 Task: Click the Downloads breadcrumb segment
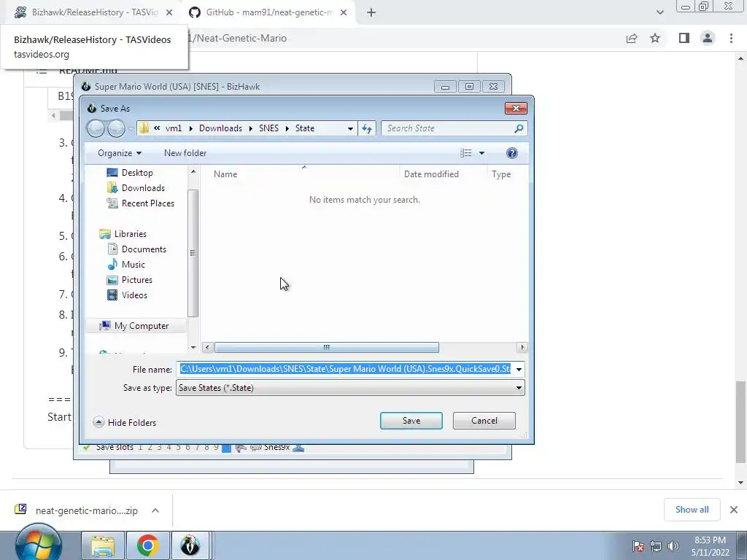click(220, 128)
